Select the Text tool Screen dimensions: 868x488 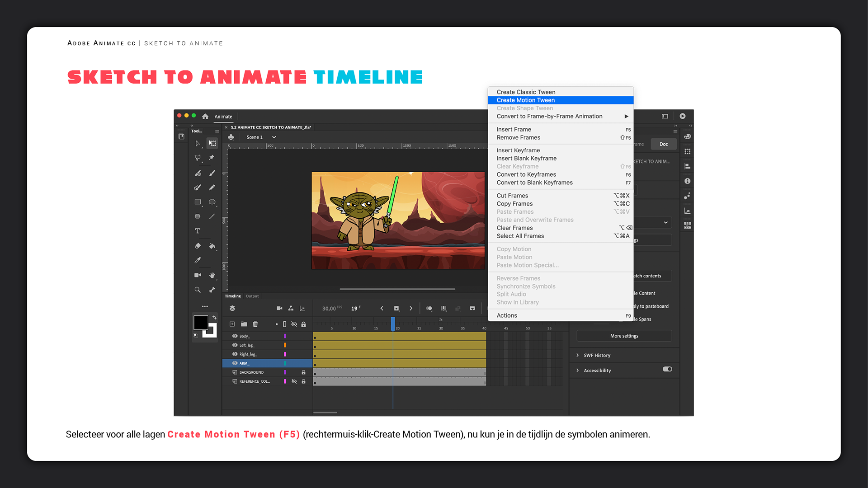(198, 231)
